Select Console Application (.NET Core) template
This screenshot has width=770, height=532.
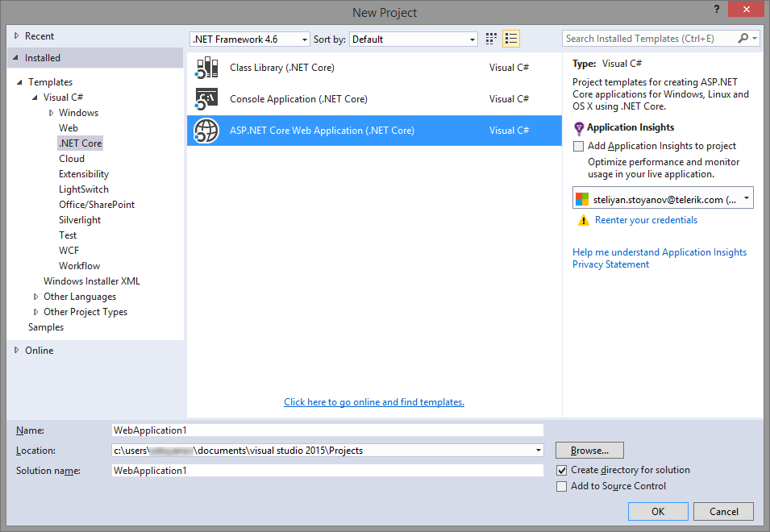click(374, 99)
